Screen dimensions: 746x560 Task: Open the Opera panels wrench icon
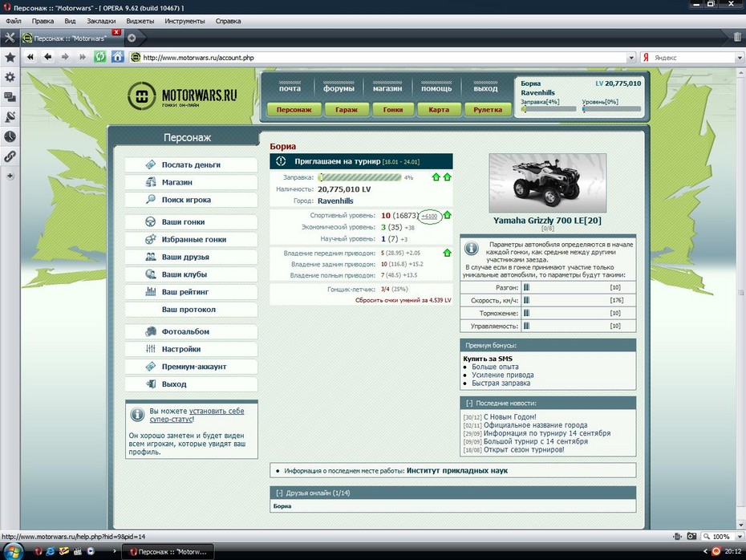(x=10, y=38)
